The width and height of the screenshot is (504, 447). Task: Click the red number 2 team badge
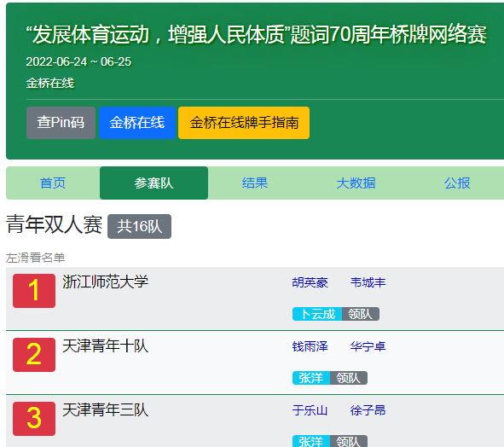[x=34, y=355]
